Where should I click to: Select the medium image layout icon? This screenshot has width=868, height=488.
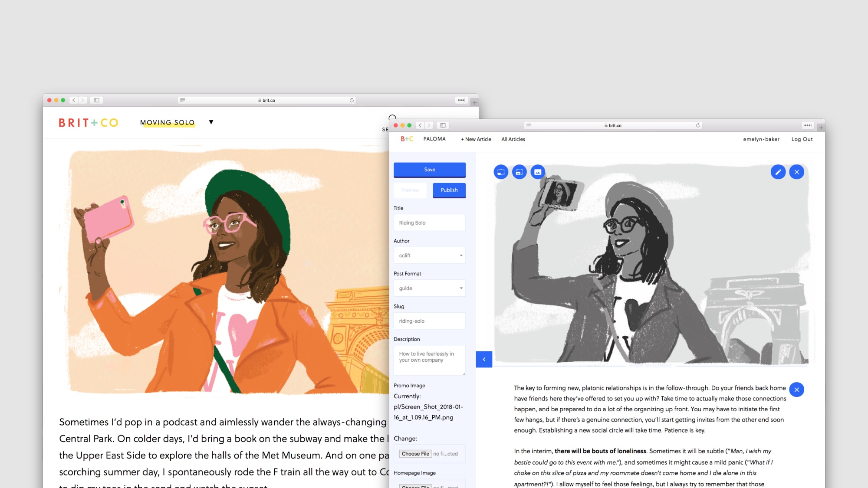coord(519,172)
